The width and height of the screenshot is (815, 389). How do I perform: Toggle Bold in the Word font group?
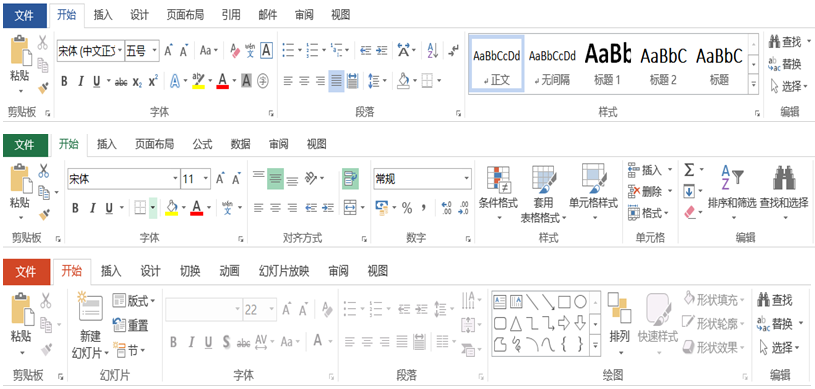pyautogui.click(x=64, y=81)
